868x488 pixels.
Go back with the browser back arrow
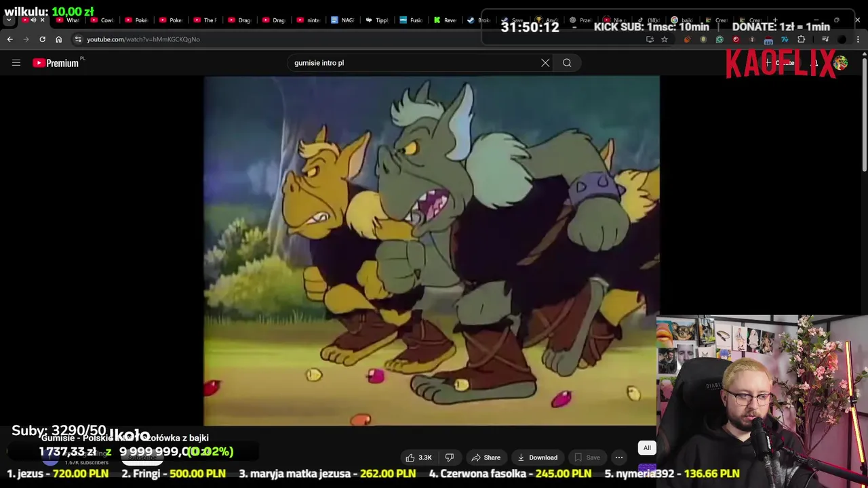pyautogui.click(x=9, y=39)
